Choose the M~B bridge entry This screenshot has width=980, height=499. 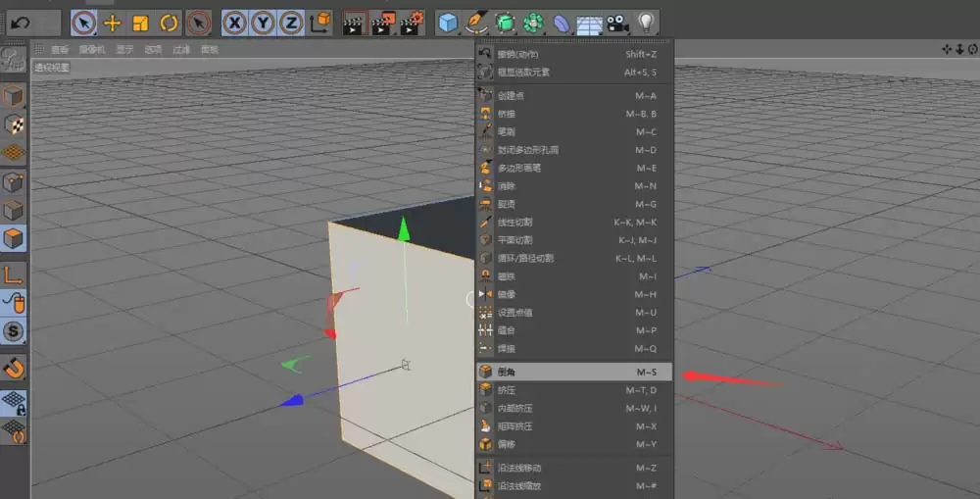(x=573, y=114)
